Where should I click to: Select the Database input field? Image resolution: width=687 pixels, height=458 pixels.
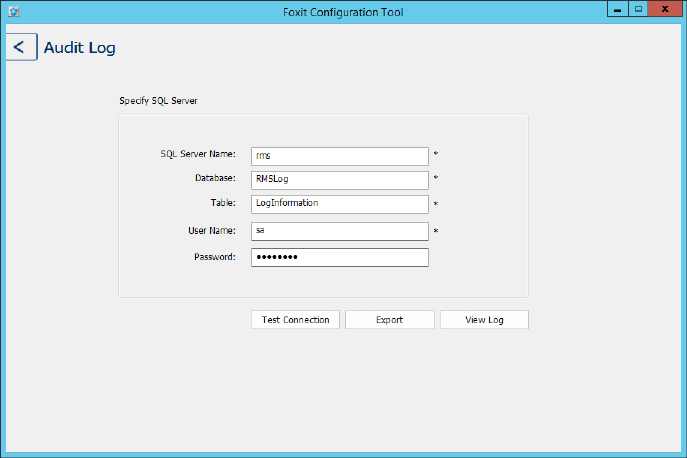click(x=340, y=180)
